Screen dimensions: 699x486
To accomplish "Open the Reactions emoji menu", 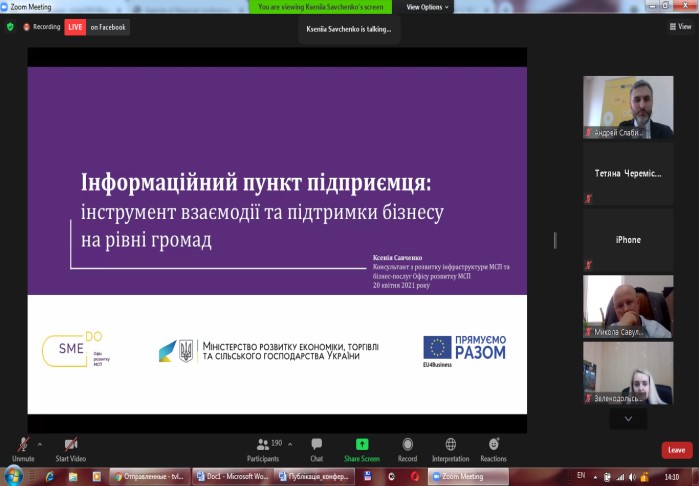I will pos(493,449).
